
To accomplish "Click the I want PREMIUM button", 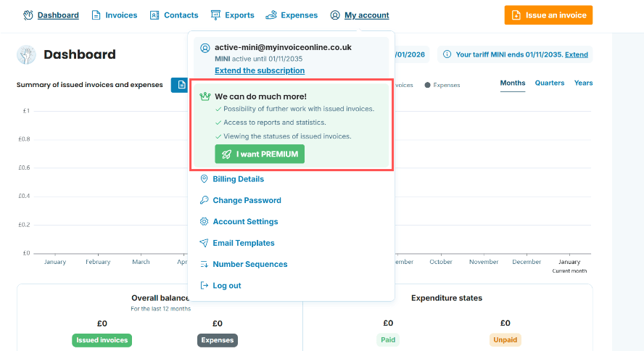I will coord(260,154).
